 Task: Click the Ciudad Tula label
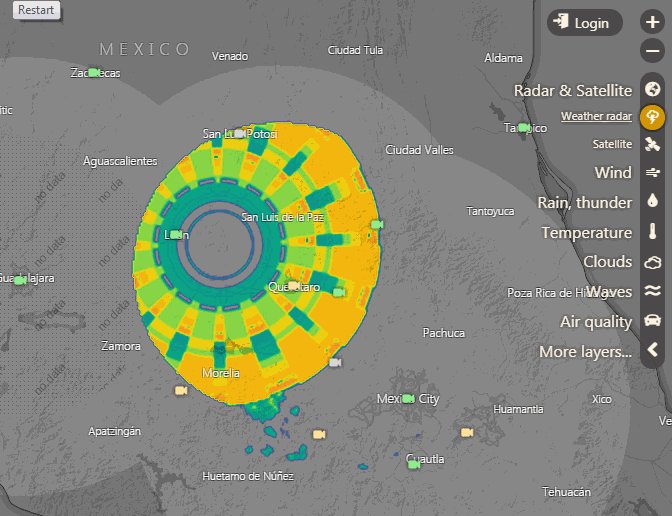click(355, 51)
